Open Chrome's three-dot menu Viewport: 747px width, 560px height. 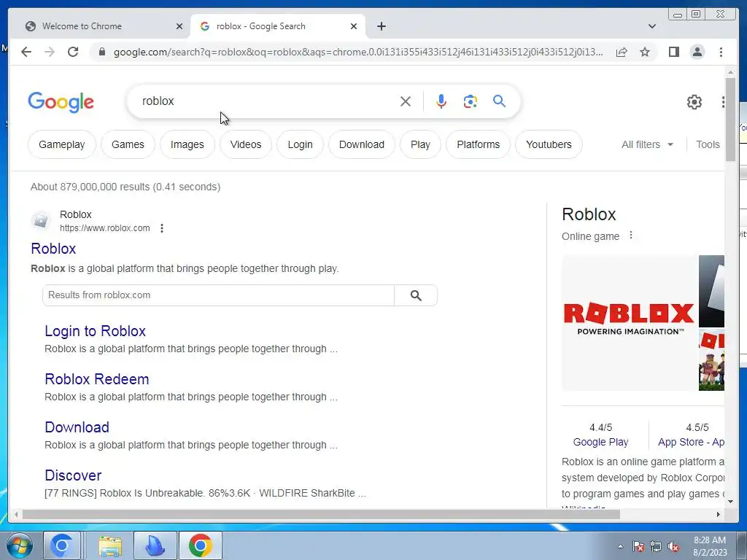pos(721,52)
